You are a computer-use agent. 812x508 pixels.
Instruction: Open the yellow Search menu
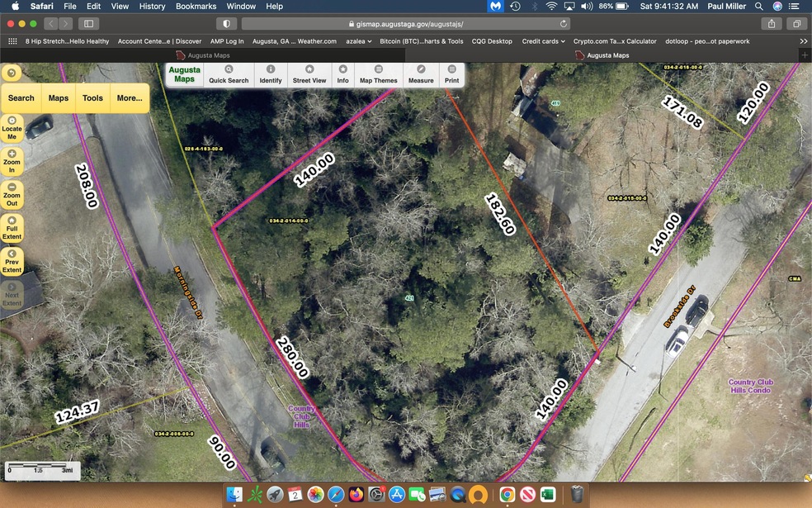click(x=21, y=98)
